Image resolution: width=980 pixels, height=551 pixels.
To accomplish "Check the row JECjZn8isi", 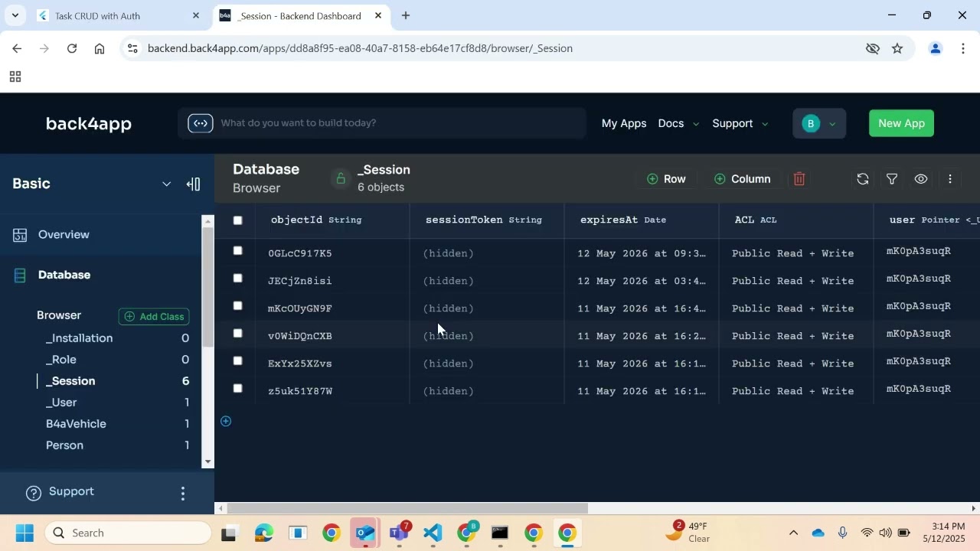I will click(x=237, y=279).
